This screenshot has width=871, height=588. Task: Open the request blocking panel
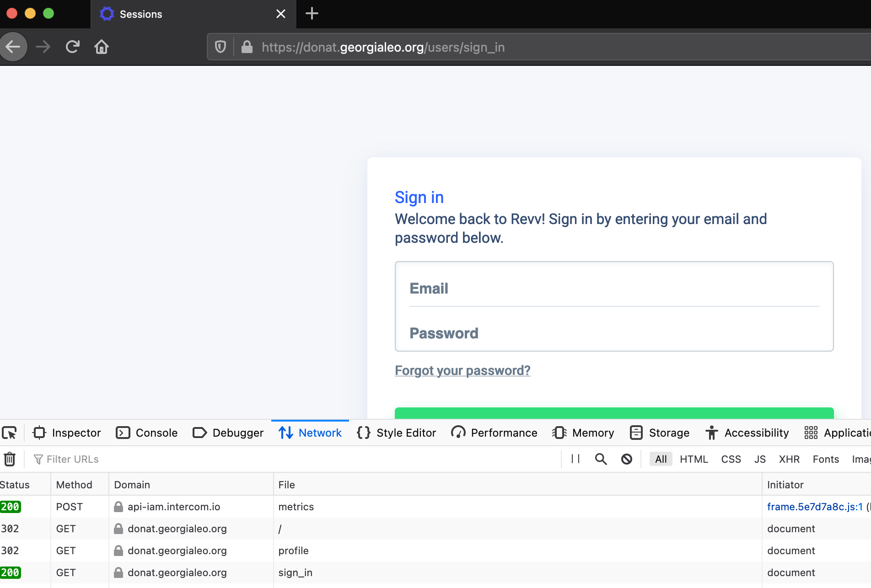tap(627, 459)
